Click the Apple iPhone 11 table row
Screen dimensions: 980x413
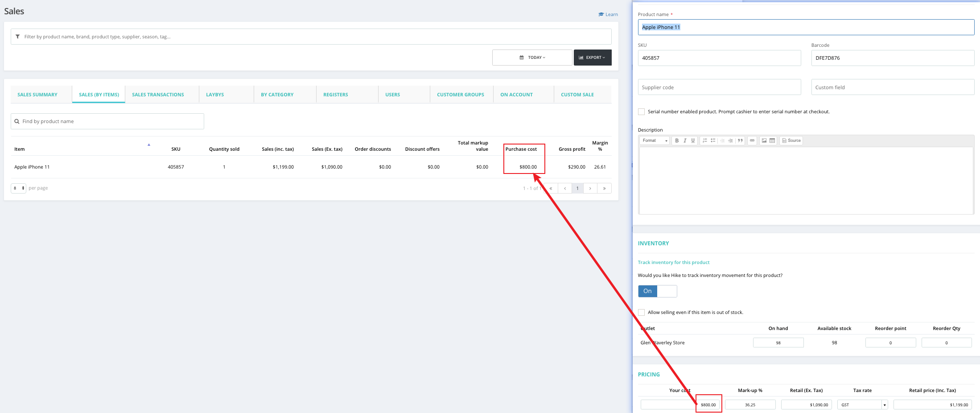311,167
